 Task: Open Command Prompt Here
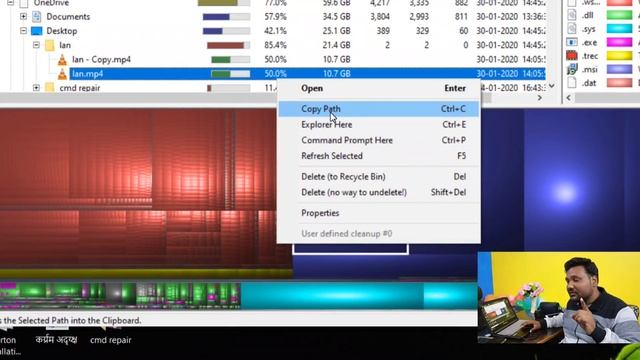click(379, 140)
